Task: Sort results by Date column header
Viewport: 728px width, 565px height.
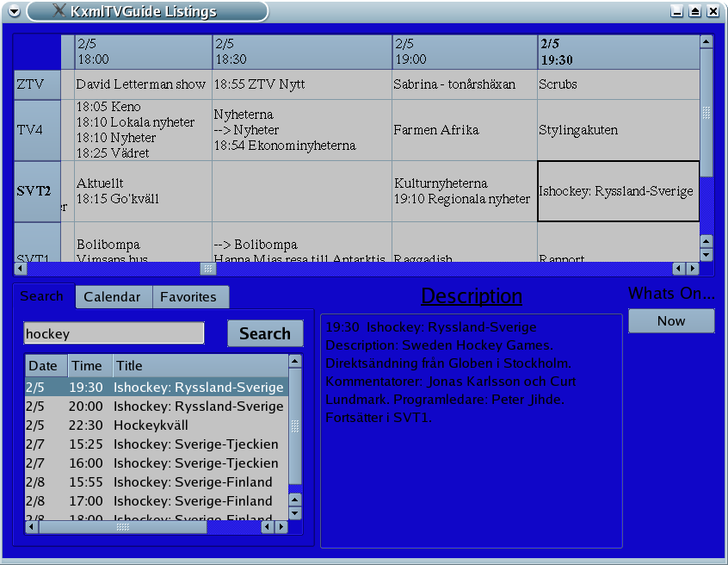Action: tap(46, 366)
